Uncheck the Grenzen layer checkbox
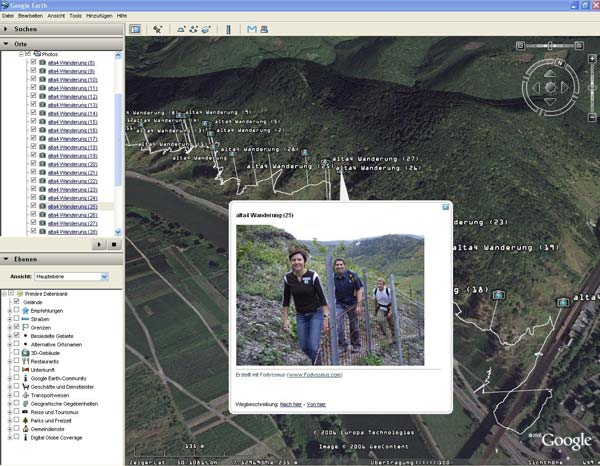 pyautogui.click(x=16, y=327)
